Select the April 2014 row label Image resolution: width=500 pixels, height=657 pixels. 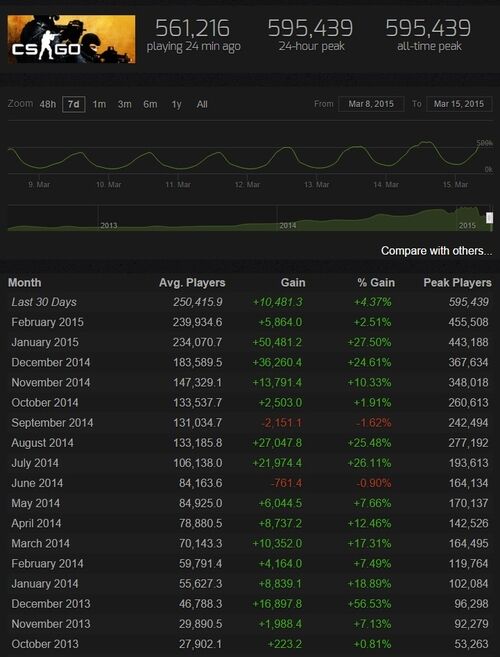click(x=36, y=523)
